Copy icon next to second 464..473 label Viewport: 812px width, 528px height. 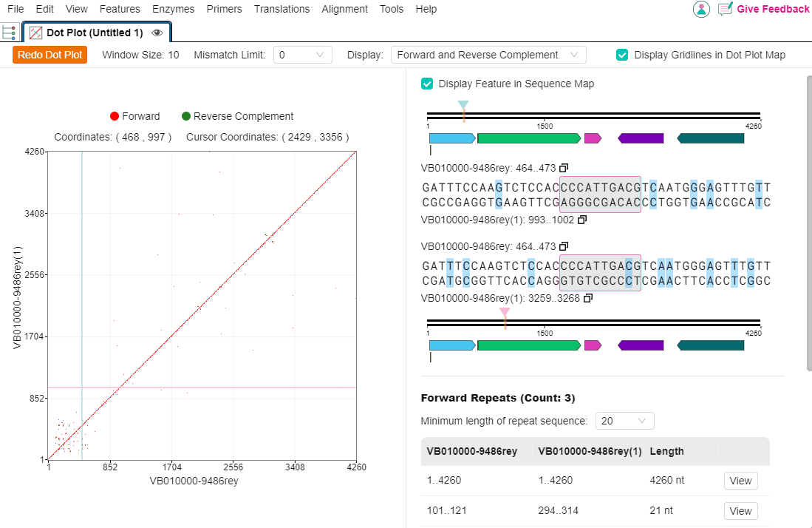tap(564, 246)
